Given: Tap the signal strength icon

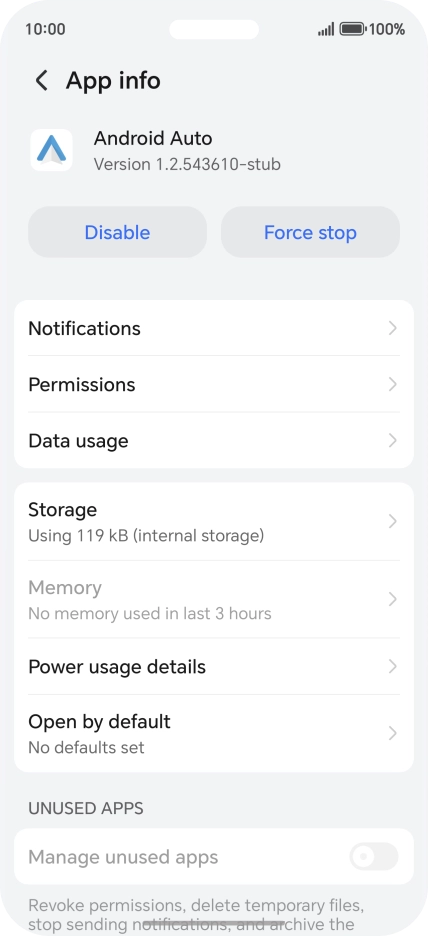Looking at the screenshot, I should click(x=326, y=29).
